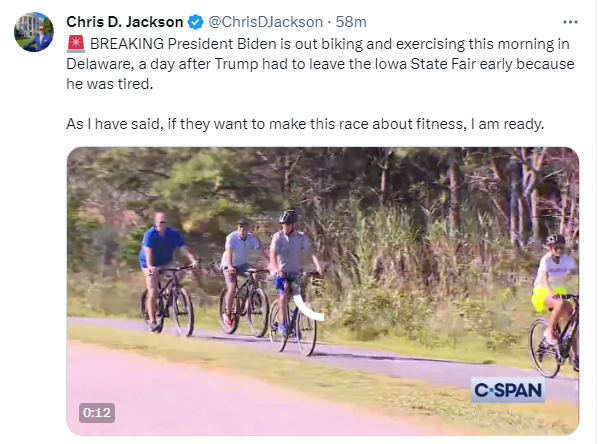Image resolution: width=599 pixels, height=444 pixels.
Task: Open Chris D. Jackson's profile avatar
Action: [34, 32]
